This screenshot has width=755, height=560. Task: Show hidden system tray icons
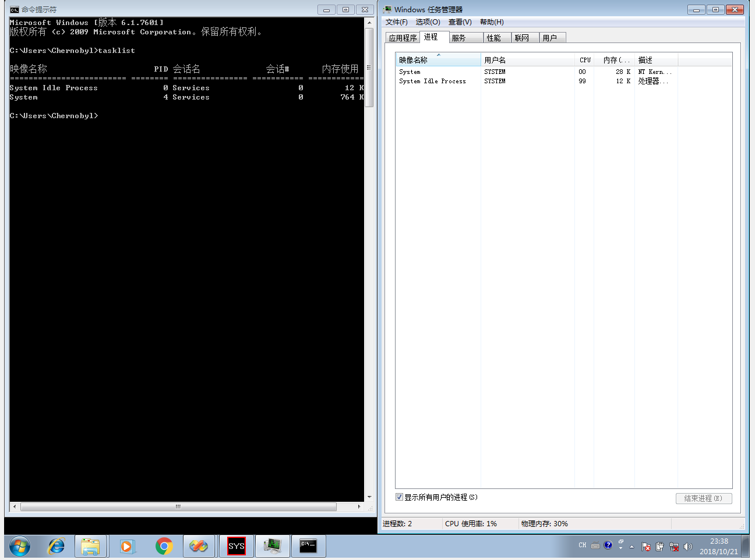pos(631,547)
